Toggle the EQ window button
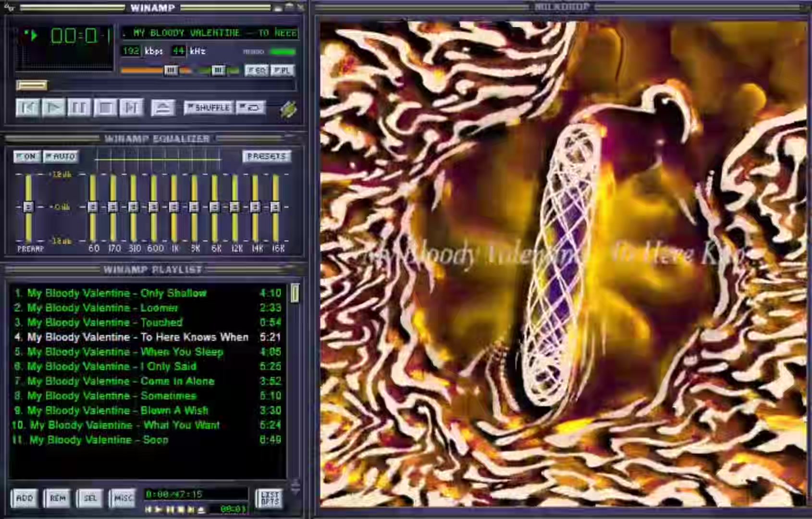 257,70
